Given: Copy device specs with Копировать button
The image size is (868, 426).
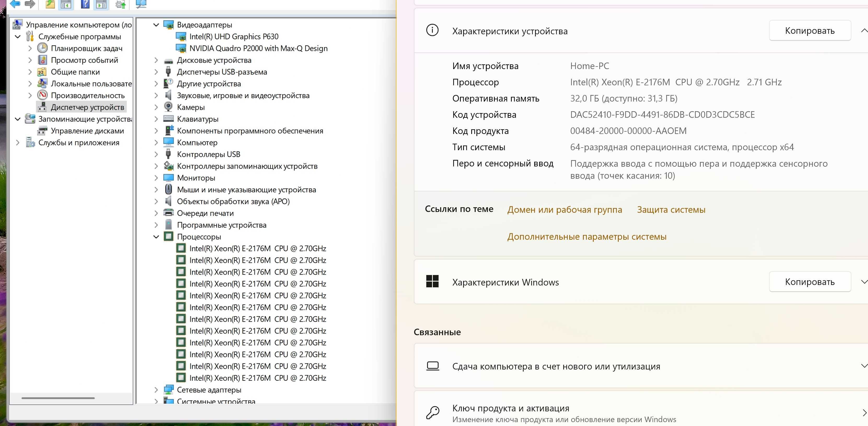Looking at the screenshot, I should (810, 30).
